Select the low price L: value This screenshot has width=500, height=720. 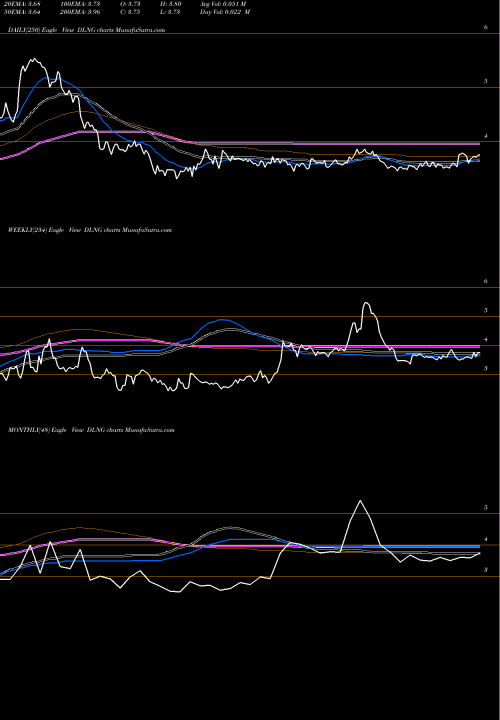tap(172, 12)
